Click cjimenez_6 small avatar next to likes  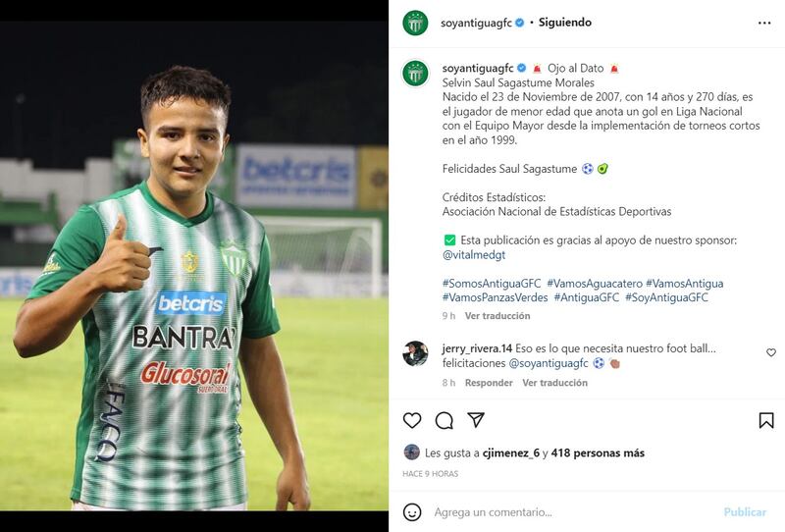click(411, 452)
